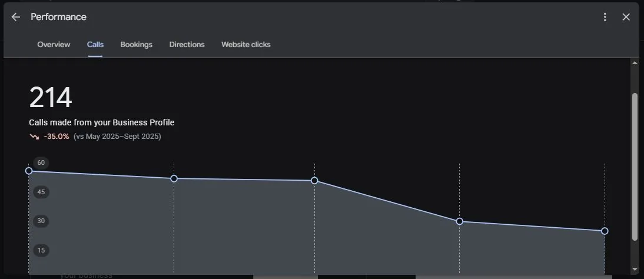This screenshot has width=644, height=279.
Task: Click "Calls made from your Business Profile" text
Action: [x=101, y=122]
